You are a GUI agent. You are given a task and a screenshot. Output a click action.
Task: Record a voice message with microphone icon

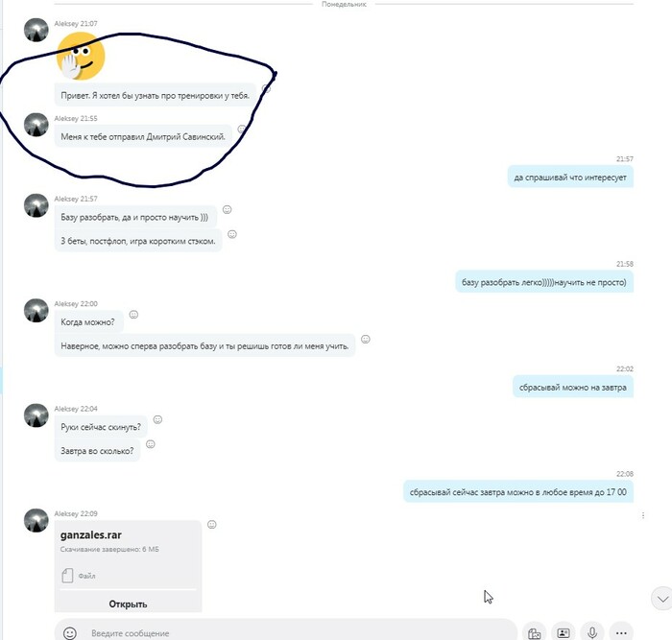(592, 632)
